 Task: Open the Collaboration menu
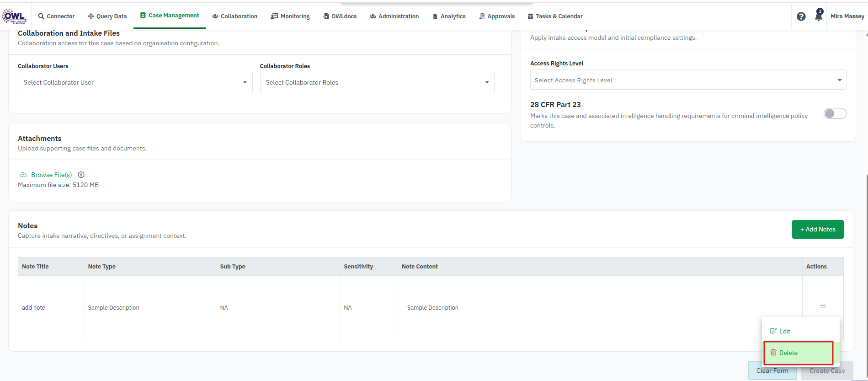pyautogui.click(x=234, y=16)
